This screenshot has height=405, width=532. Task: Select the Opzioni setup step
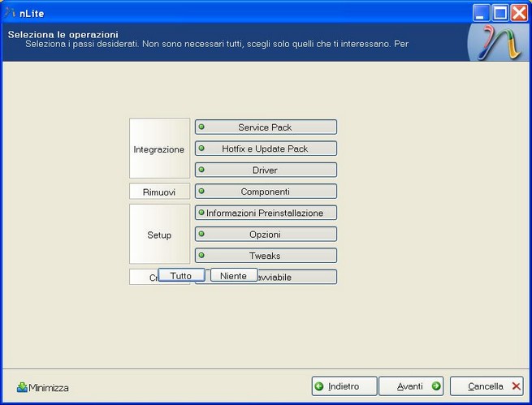[x=266, y=235]
